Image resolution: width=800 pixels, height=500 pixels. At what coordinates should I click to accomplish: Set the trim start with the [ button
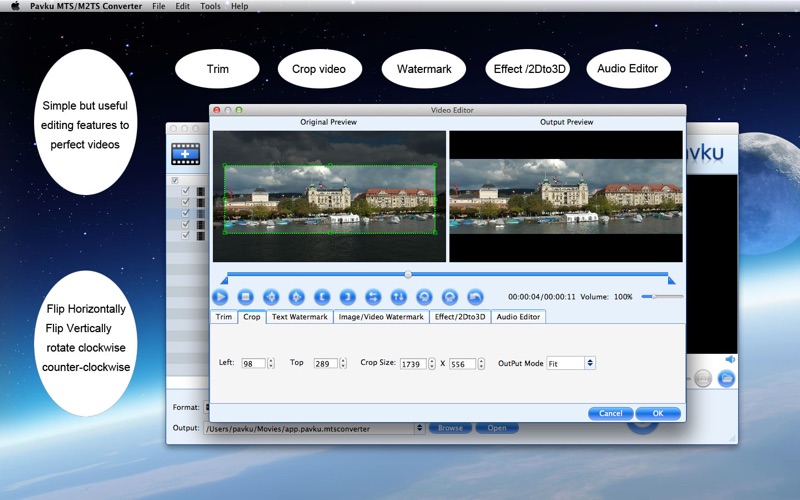(322, 297)
